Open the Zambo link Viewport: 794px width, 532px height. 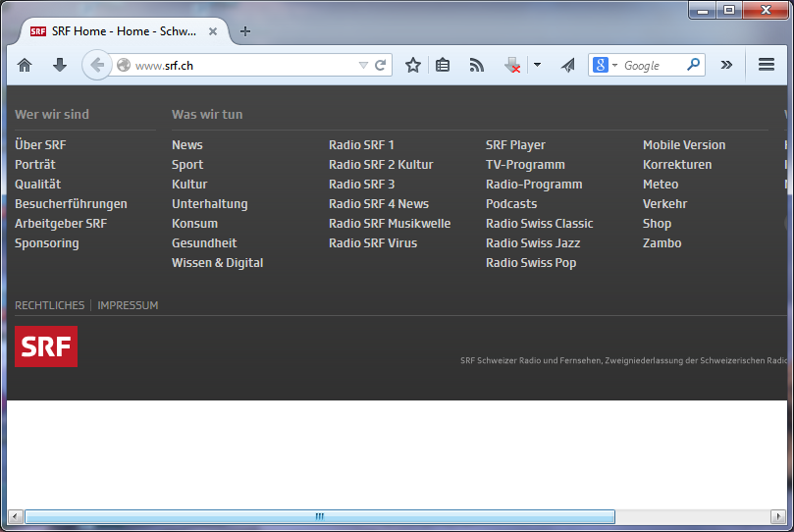pos(662,243)
